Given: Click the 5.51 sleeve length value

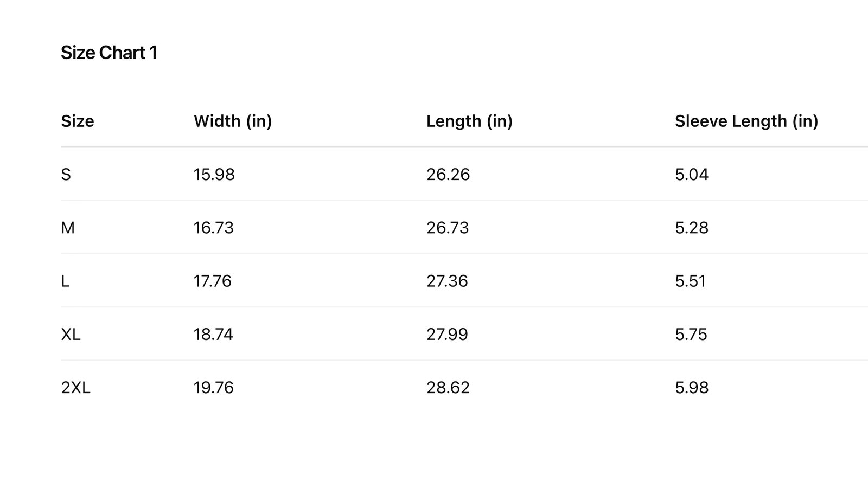Looking at the screenshot, I should pyautogui.click(x=691, y=281).
